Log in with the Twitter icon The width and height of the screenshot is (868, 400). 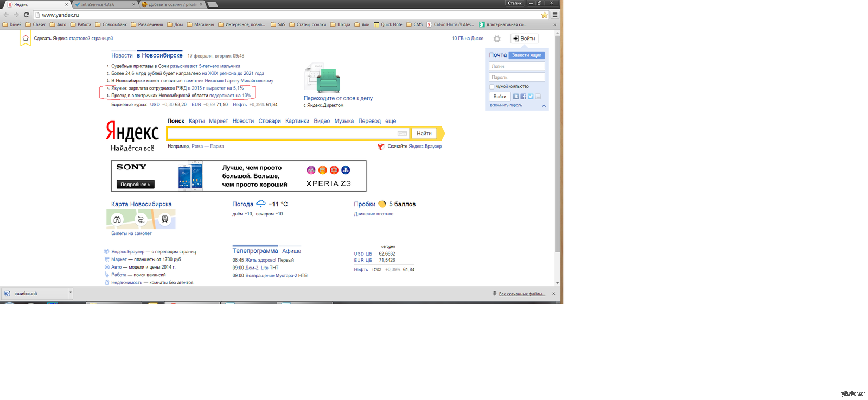(531, 96)
